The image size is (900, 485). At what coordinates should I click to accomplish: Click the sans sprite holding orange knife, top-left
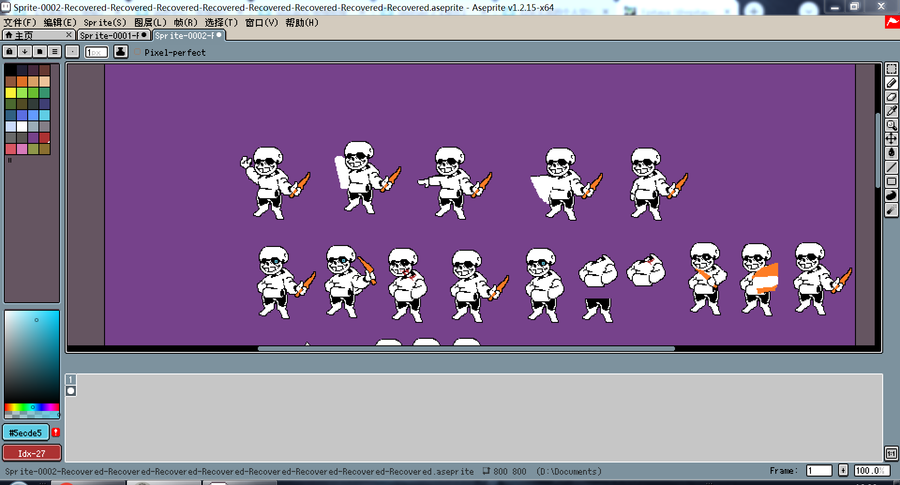click(275, 183)
